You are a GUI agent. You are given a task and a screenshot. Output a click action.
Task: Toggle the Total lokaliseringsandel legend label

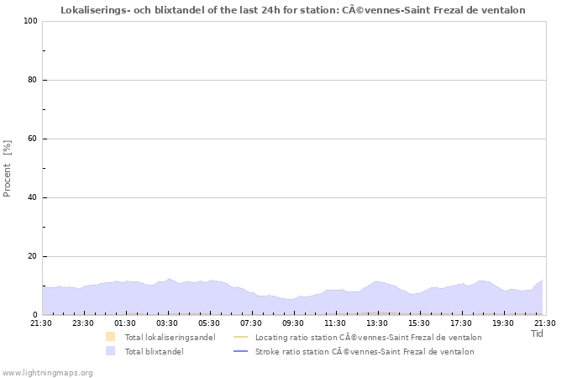(x=170, y=337)
